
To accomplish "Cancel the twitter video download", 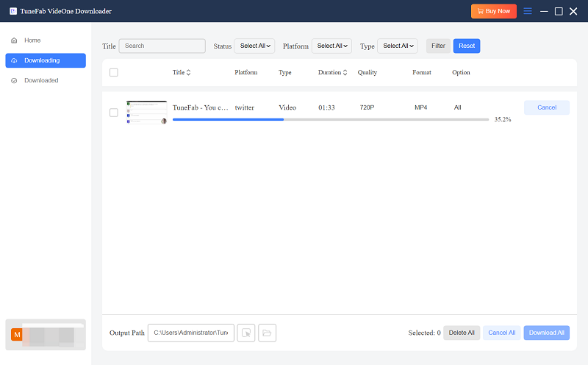I will pyautogui.click(x=547, y=107).
